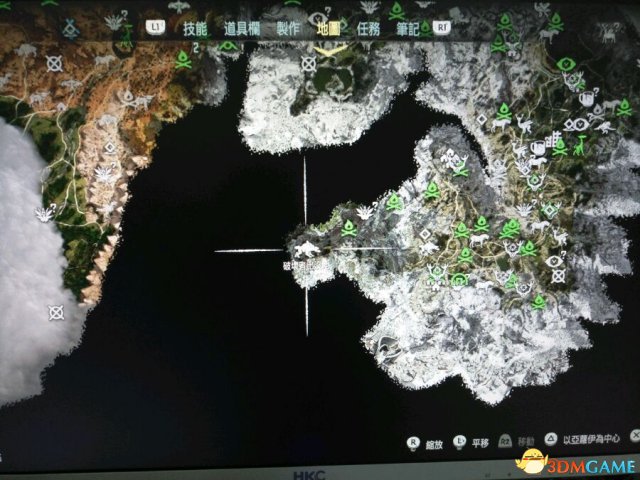This screenshot has height=480, width=640.
Task: Select the white diamond marker on the valley's west side
Action: [x=426, y=234]
